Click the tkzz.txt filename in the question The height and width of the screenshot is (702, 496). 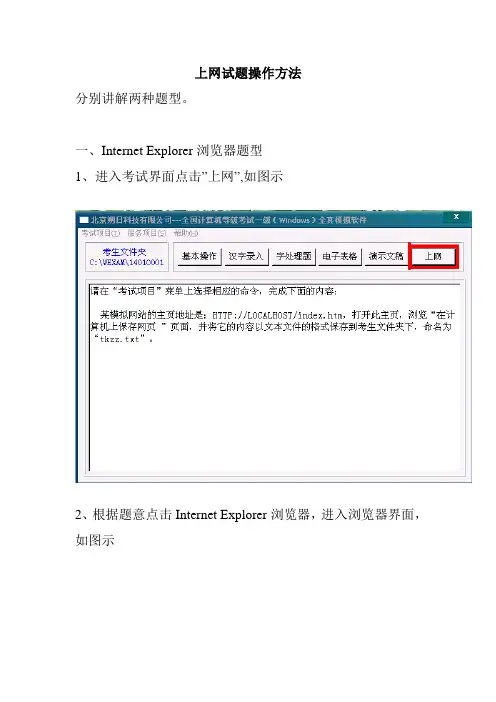point(120,339)
